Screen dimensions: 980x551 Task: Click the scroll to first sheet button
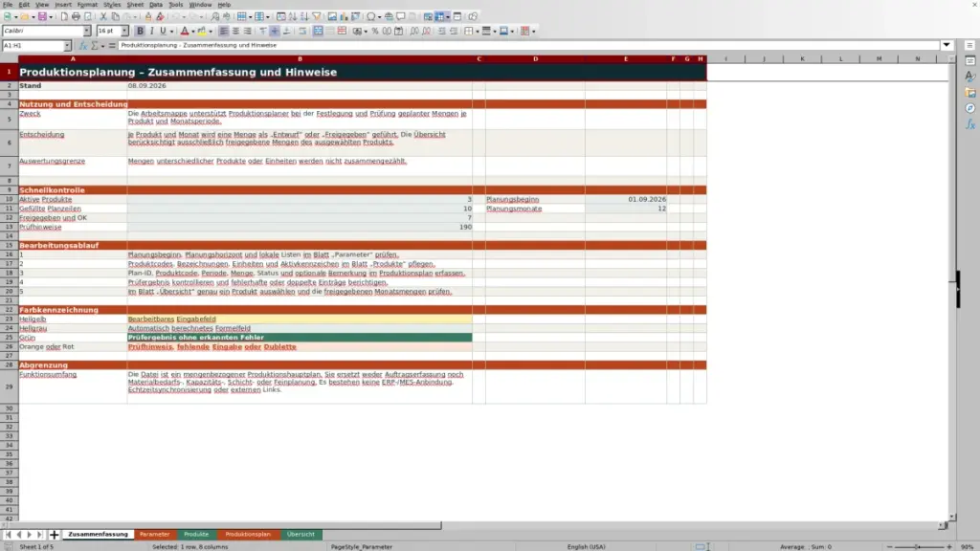coord(8,534)
